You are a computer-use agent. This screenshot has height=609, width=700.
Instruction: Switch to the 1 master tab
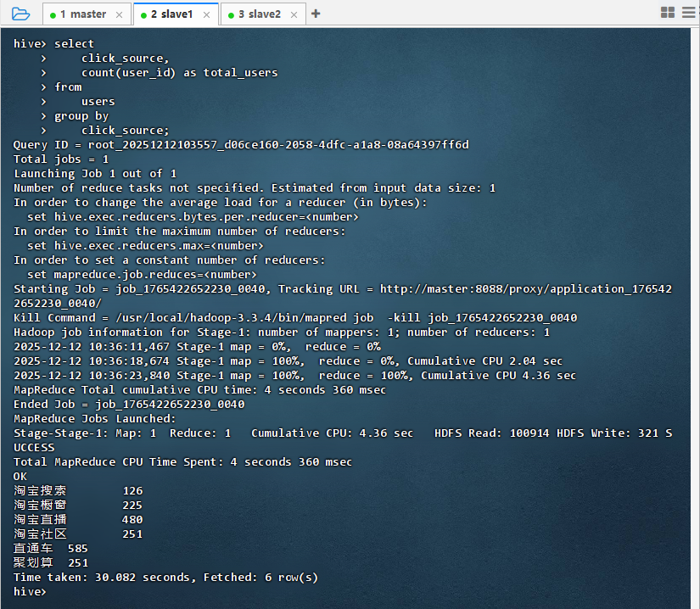tap(87, 14)
